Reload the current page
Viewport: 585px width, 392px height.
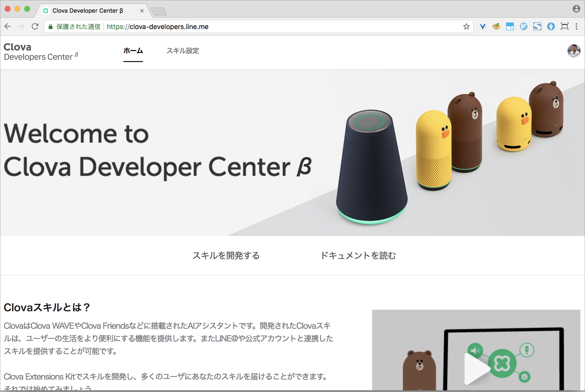pos(35,27)
